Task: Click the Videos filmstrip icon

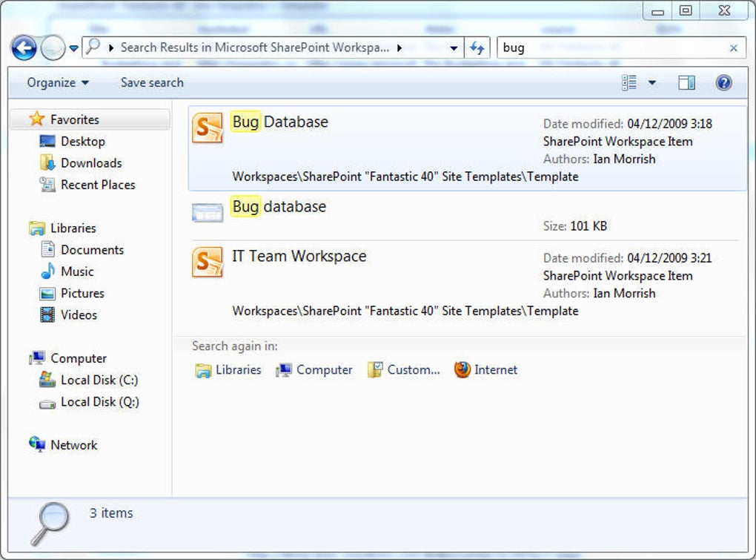Action: [x=47, y=314]
